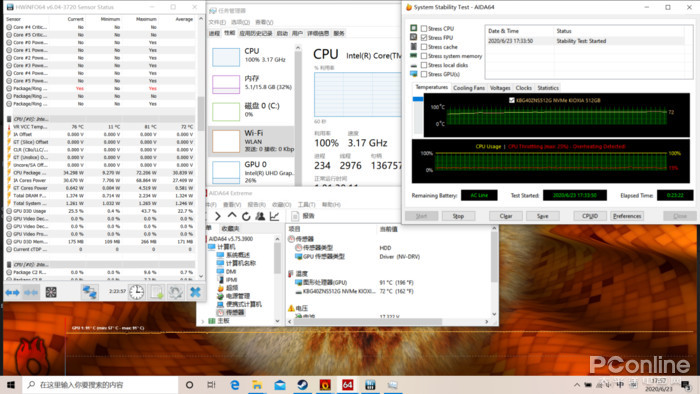
Task: Switch Task Manager to 进程 tab
Action: (214, 33)
